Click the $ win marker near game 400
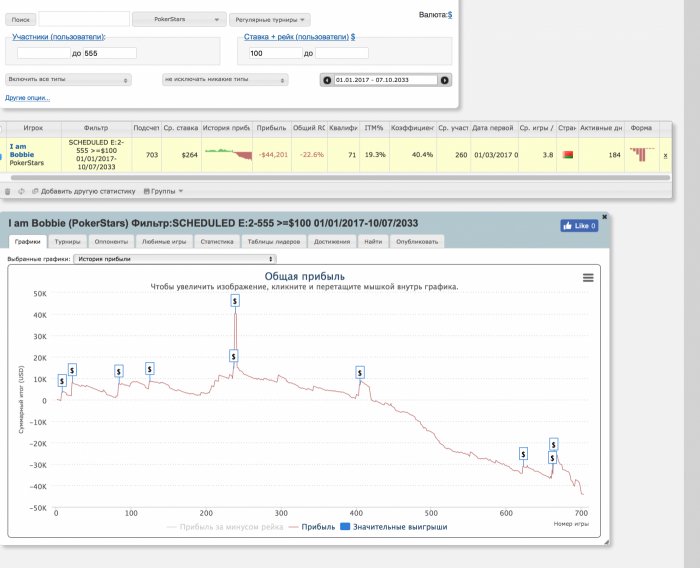Image resolution: width=700 pixels, height=568 pixels. 360,372
